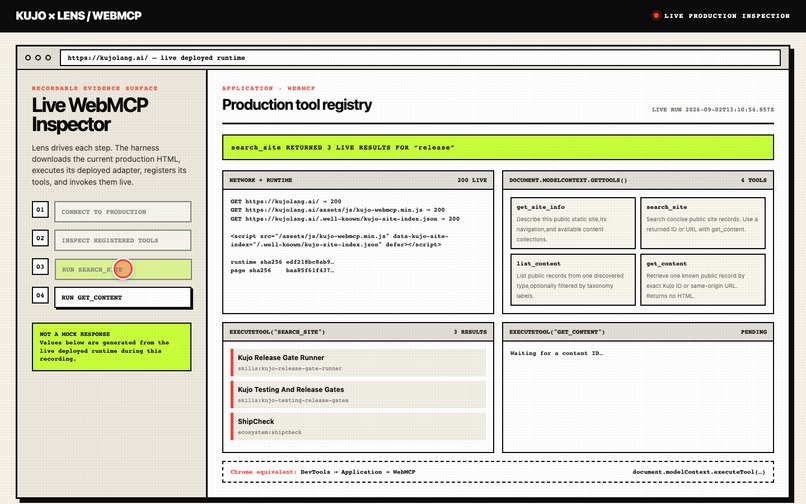
Task: Click the runtime sha256 hash line
Action: [282, 262]
